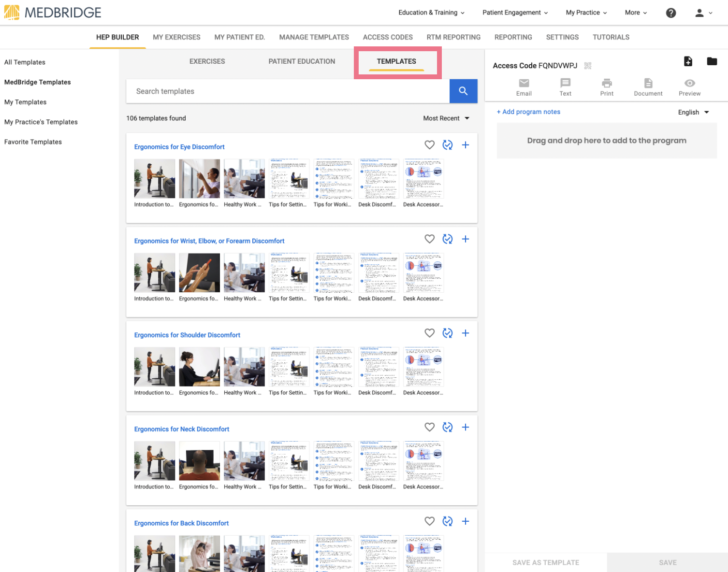The image size is (728, 572).
Task: Switch to the Patient Education tab
Action: click(x=302, y=61)
